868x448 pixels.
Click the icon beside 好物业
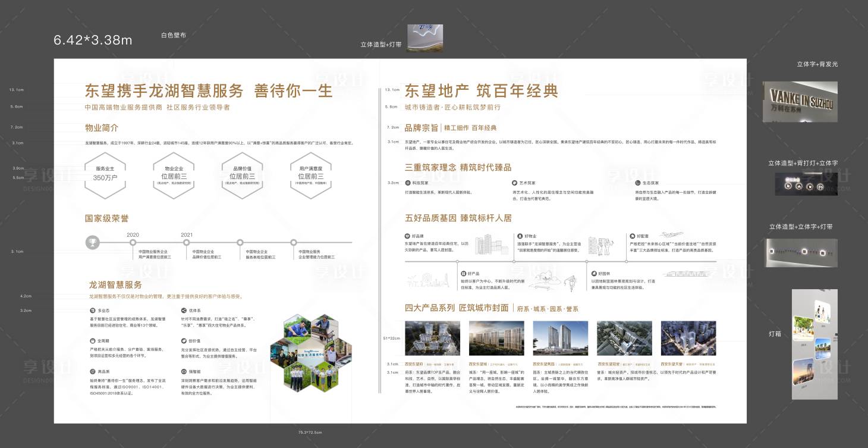(520, 236)
